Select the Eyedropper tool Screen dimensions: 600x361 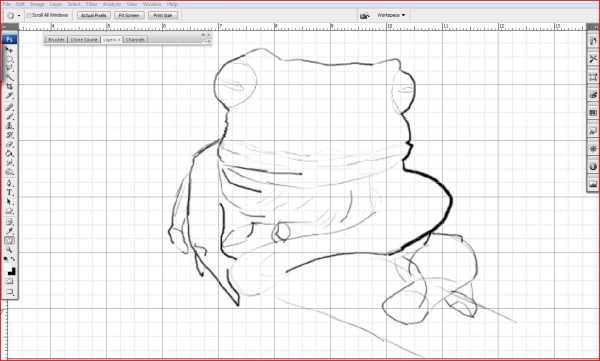tap(9, 231)
